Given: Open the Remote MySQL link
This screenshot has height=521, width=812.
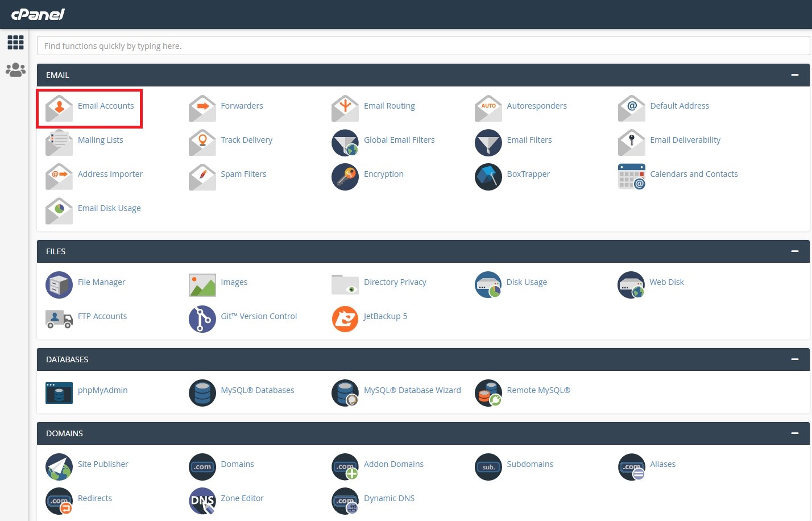Looking at the screenshot, I should 538,390.
